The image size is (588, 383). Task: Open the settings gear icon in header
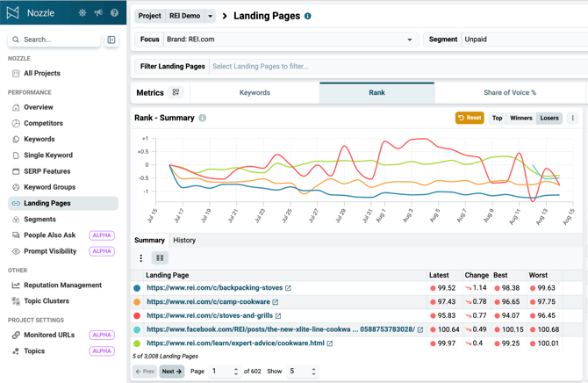point(82,13)
